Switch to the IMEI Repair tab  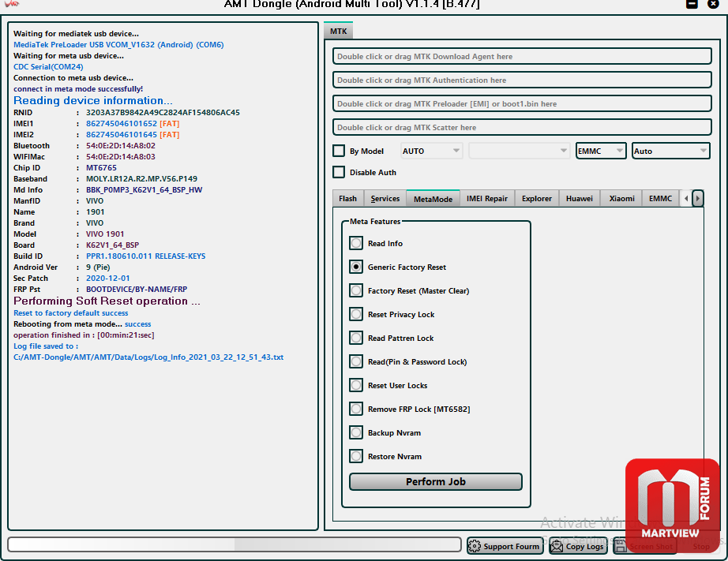coord(487,199)
